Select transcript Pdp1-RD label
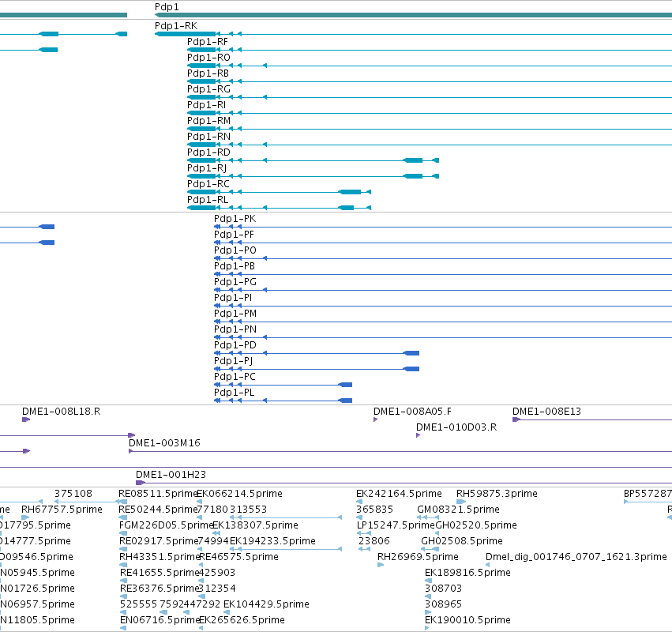Image resolution: width=672 pixels, height=632 pixels. (208, 152)
